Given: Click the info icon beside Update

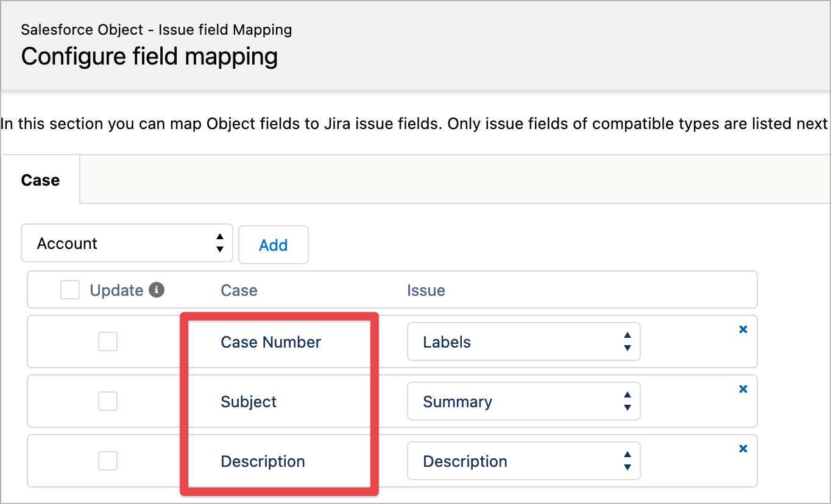Looking at the screenshot, I should 157,290.
